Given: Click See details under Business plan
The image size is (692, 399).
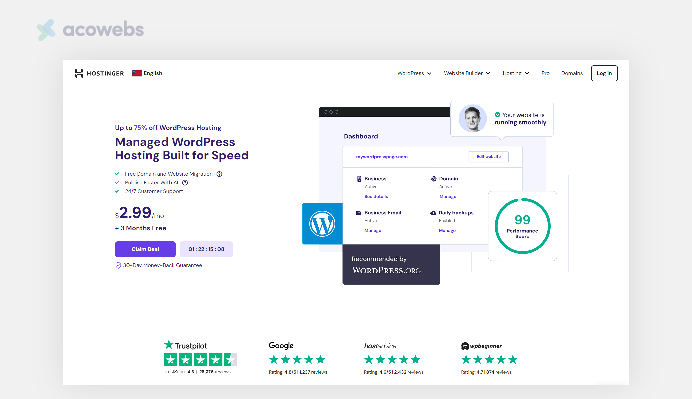Looking at the screenshot, I should point(376,197).
